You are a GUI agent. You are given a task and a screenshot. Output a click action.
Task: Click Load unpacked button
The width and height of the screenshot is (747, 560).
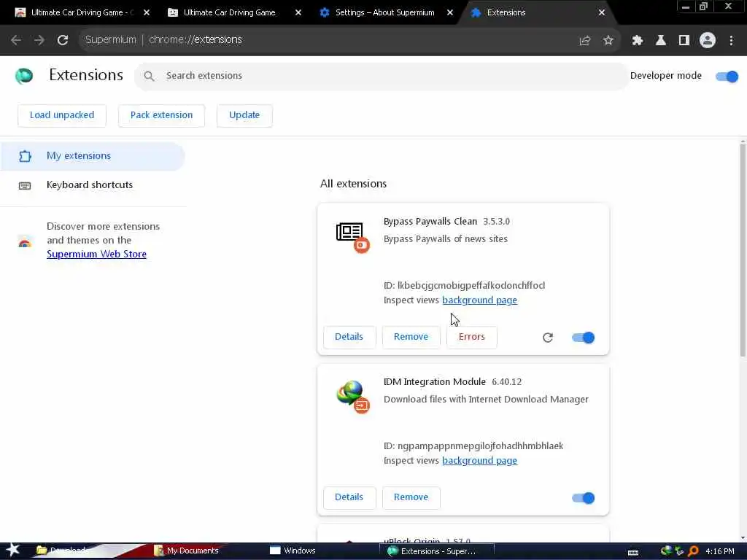pyautogui.click(x=62, y=116)
